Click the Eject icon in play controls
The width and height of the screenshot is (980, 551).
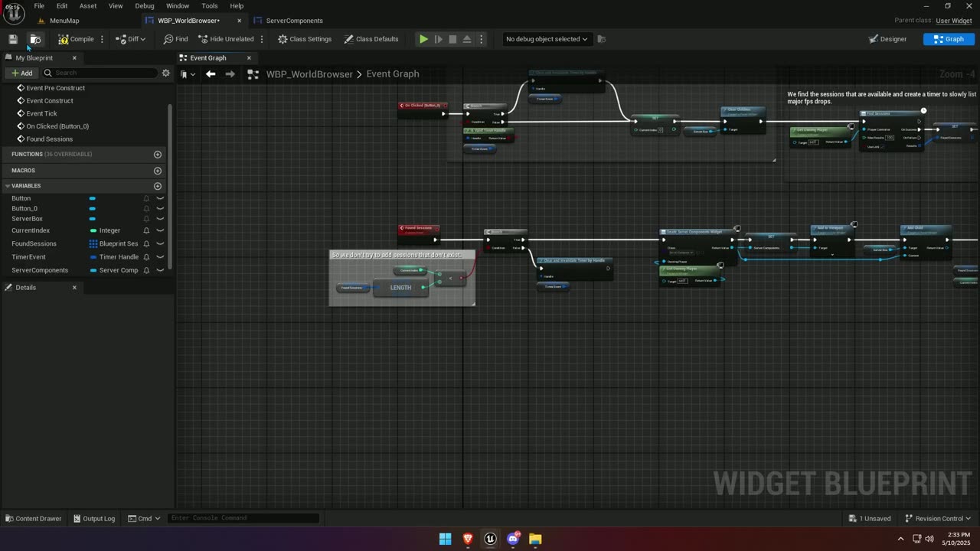click(466, 39)
